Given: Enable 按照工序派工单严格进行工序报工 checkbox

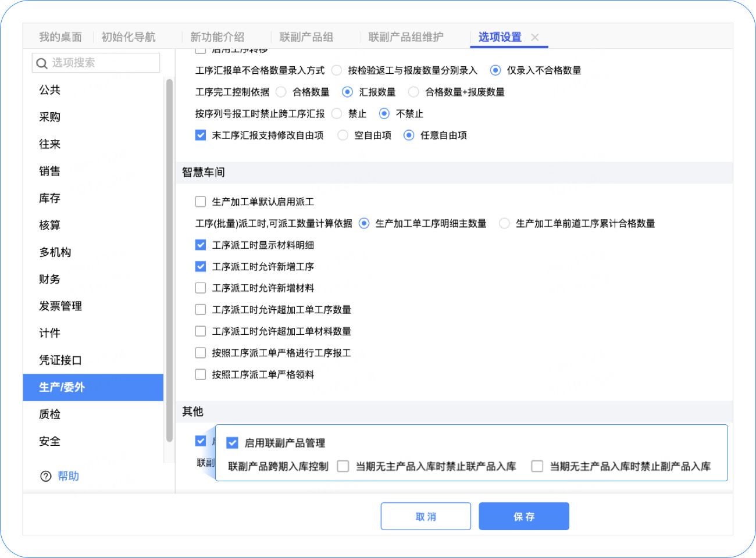Looking at the screenshot, I should point(201,353).
